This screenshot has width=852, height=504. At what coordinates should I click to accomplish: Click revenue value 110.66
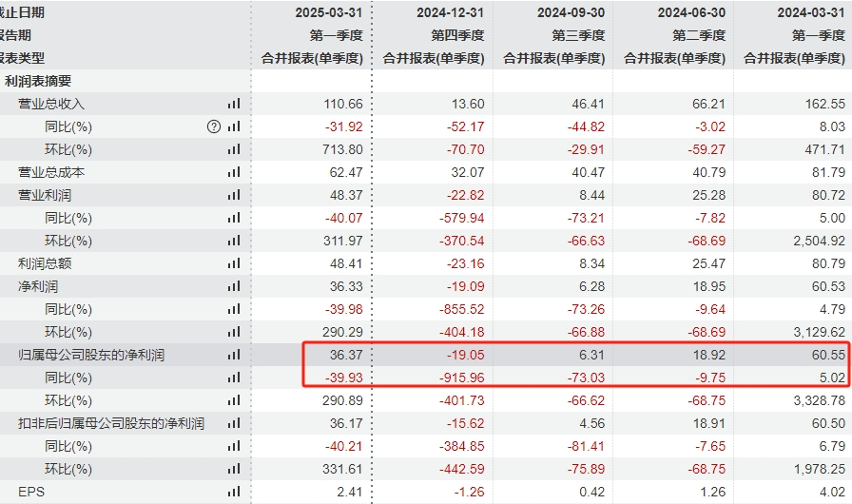[x=343, y=104]
